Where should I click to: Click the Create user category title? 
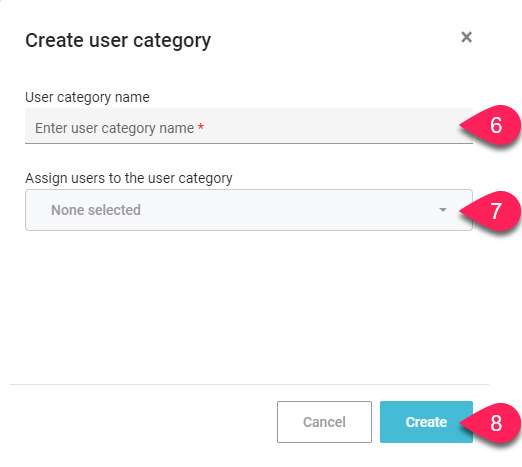point(118,41)
